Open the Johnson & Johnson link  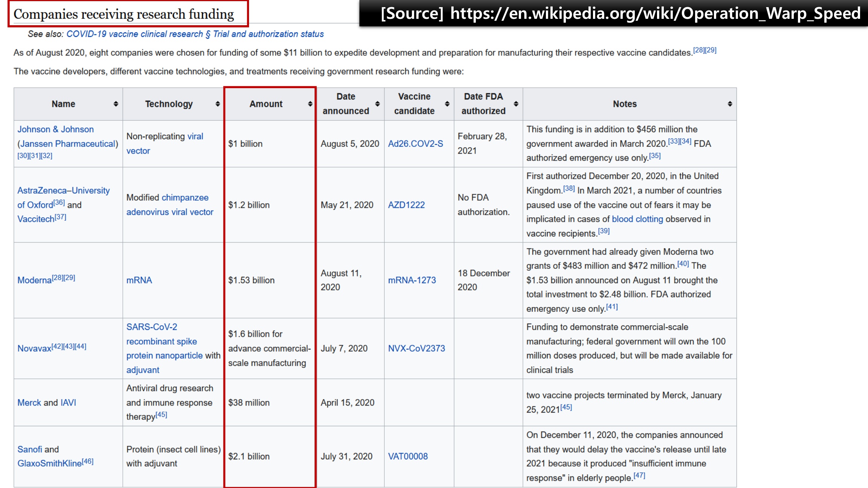[x=55, y=129]
